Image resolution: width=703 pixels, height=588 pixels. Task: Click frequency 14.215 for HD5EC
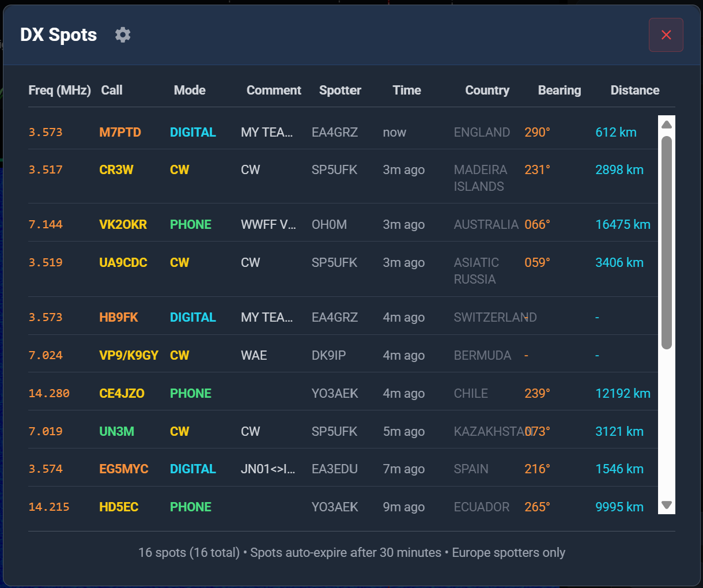(x=49, y=507)
